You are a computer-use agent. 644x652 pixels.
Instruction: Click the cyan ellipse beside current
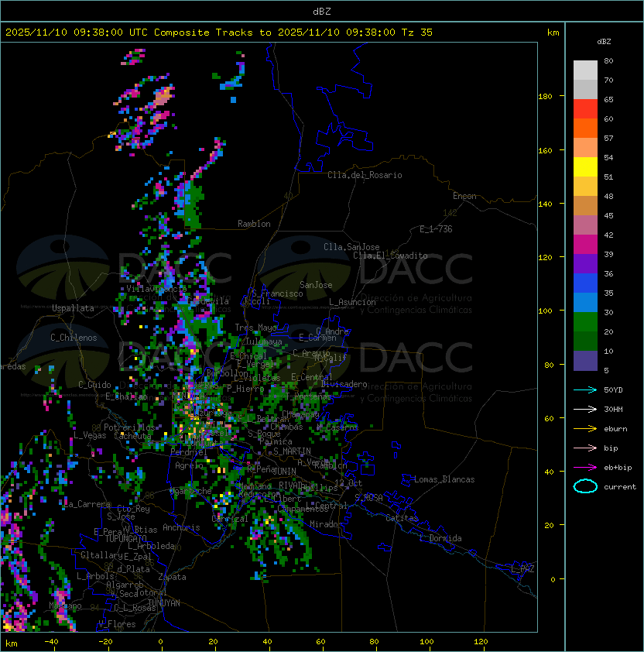tap(585, 486)
